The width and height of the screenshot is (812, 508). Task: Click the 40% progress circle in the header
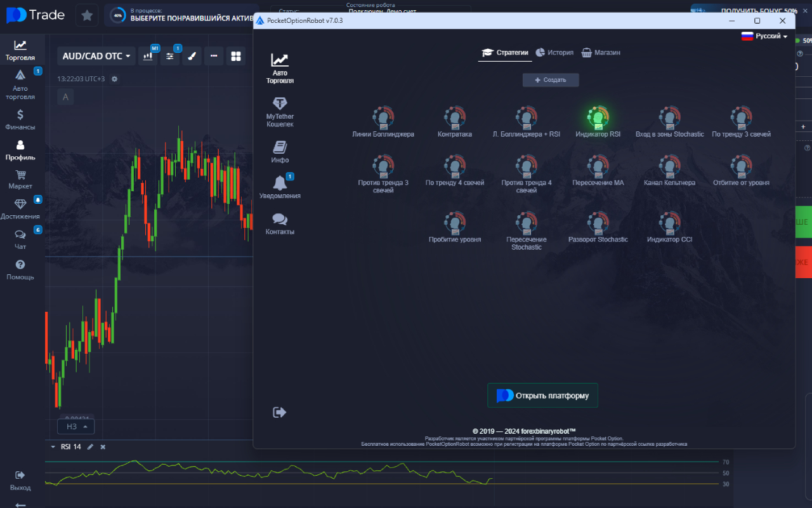[117, 15]
